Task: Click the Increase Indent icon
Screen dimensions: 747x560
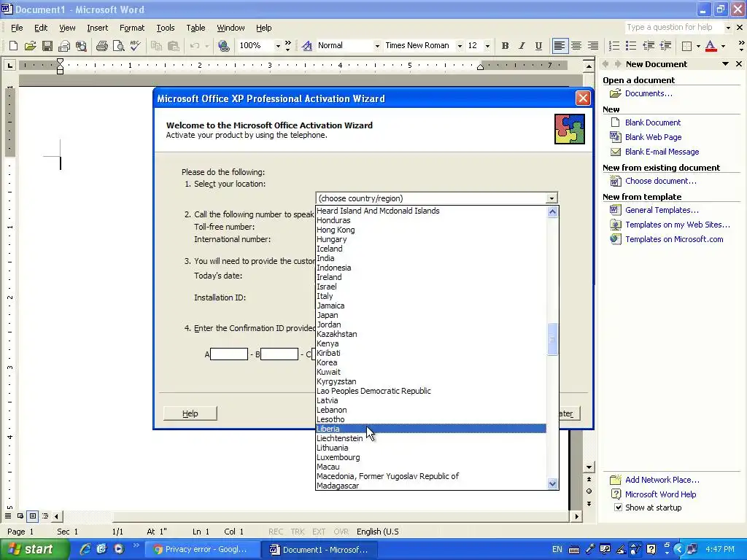Action: (665, 46)
